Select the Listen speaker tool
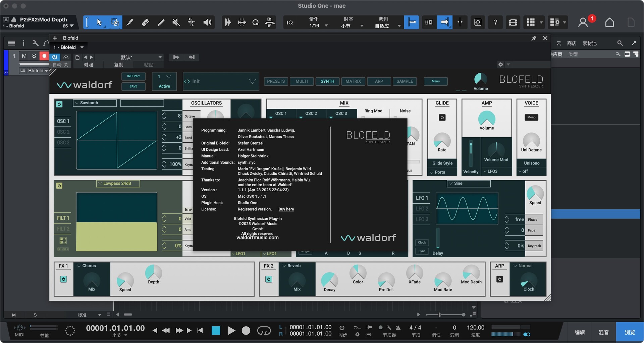 (x=207, y=22)
